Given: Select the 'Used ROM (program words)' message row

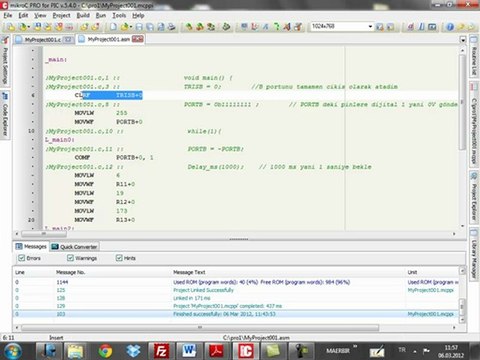Looking at the screenshot, I should pyautogui.click(x=236, y=282).
